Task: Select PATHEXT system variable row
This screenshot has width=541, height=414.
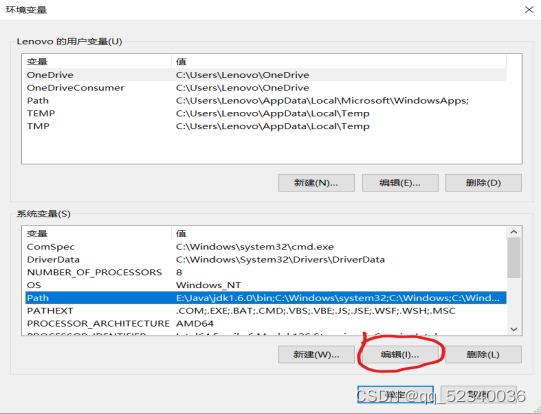Action: [266, 310]
